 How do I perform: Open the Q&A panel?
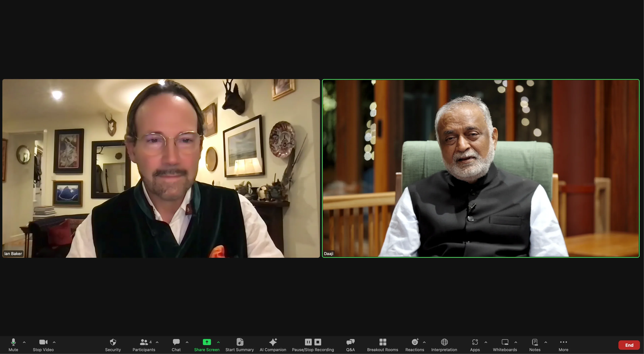(350, 345)
